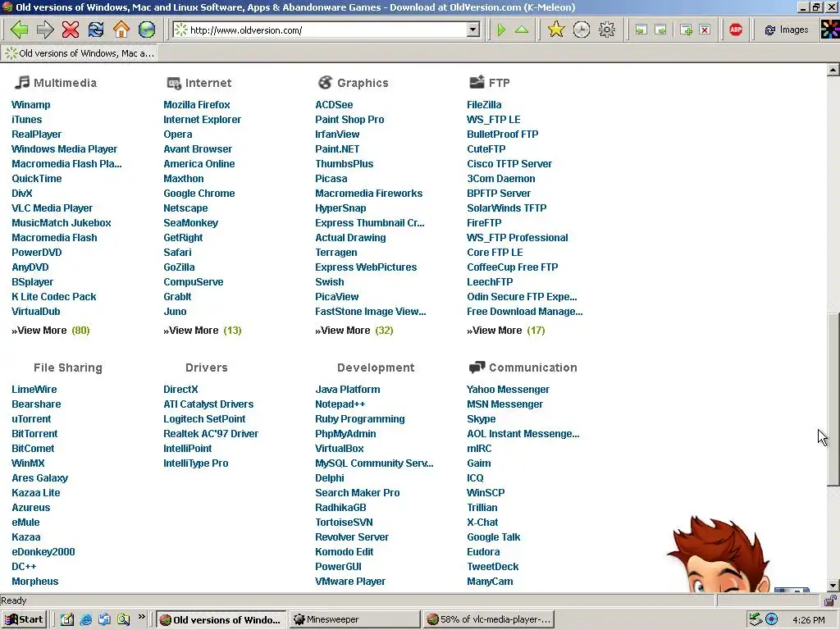Click the Multimedia music note icon
Screen dimensions: 840x630
(22, 83)
